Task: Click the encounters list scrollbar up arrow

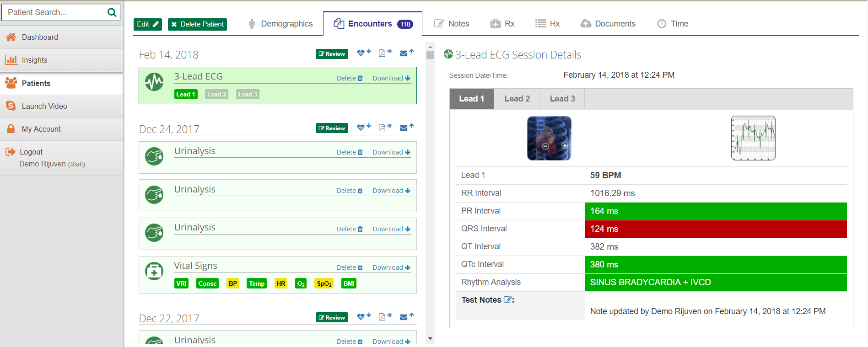Action: [430, 46]
